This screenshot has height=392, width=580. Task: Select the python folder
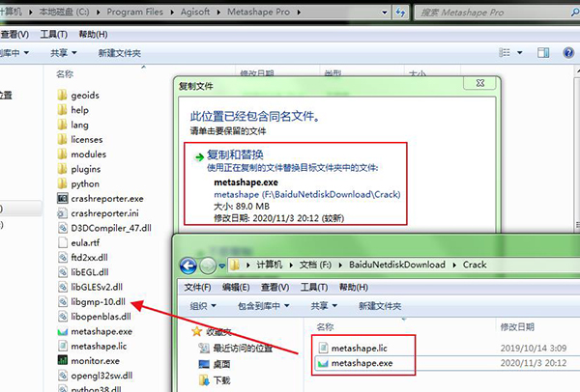[x=78, y=184]
